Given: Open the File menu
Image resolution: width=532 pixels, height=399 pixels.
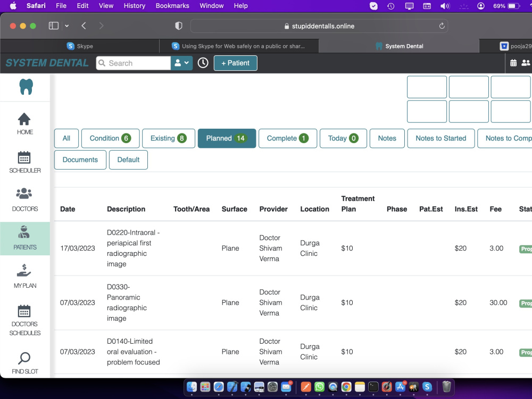Looking at the screenshot, I should point(61,6).
